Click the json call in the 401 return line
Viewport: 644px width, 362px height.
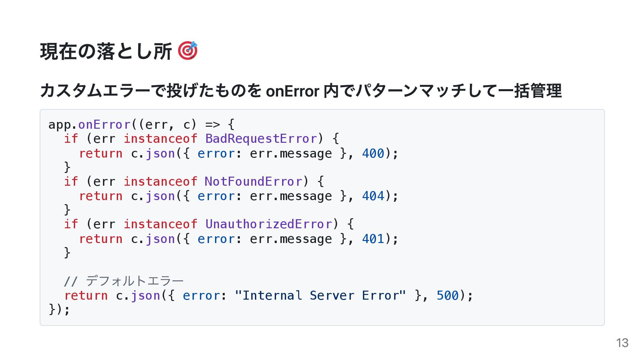click(160, 239)
